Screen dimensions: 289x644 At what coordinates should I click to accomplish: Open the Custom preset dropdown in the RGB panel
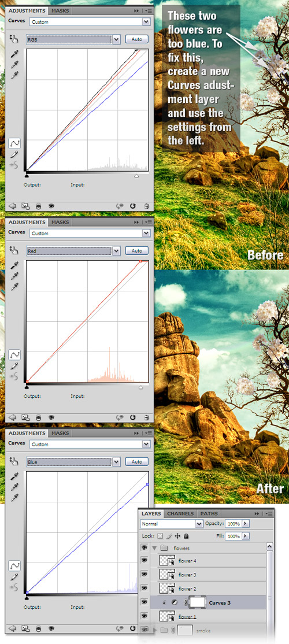click(x=146, y=22)
